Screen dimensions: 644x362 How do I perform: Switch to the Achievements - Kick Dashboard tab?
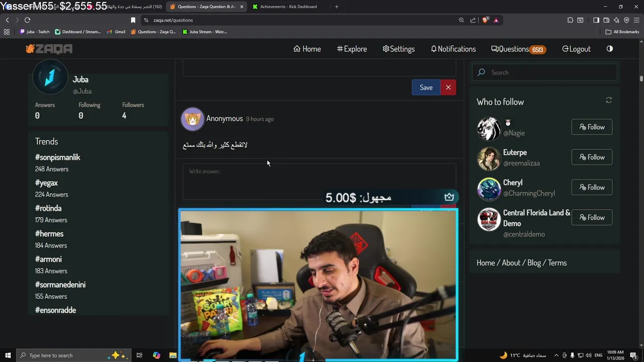[288, 7]
